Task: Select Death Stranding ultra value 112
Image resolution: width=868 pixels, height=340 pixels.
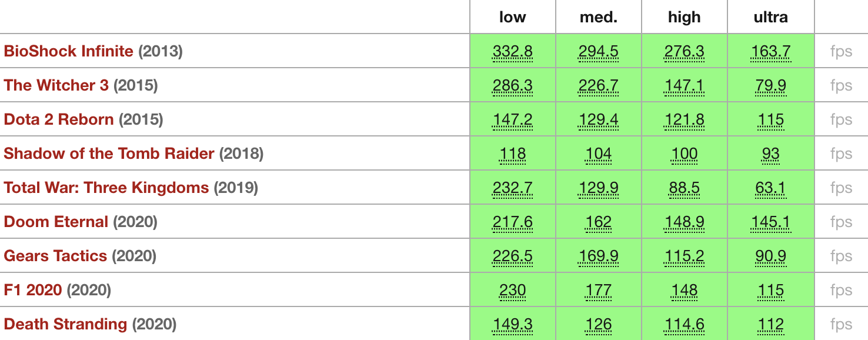Action: (770, 325)
